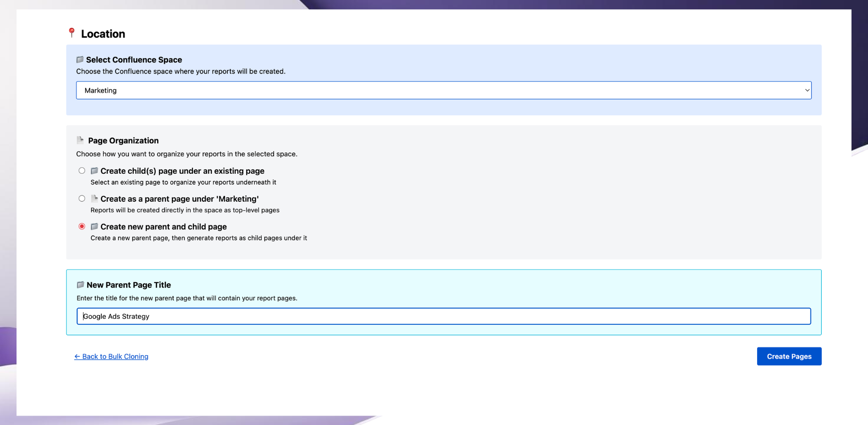Click the "Create as a parent page under 'Marketing'" label
Screen dimensions: 868x425
coord(180,199)
